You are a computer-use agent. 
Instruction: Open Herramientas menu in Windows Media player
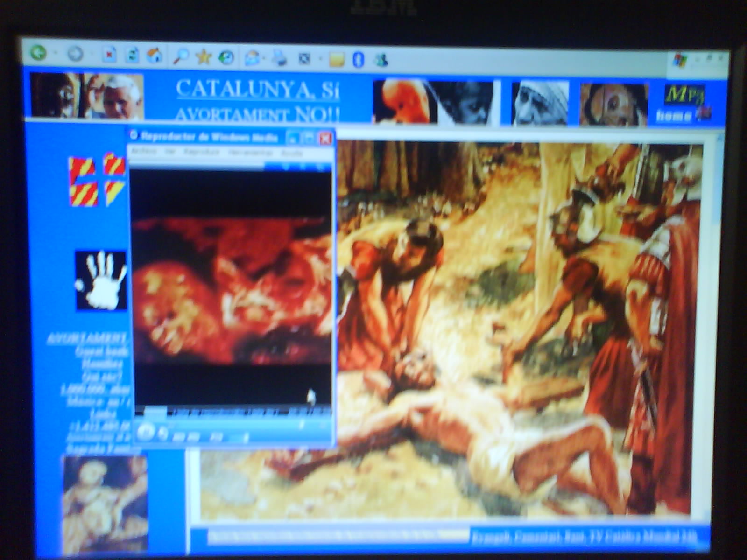pos(250,153)
